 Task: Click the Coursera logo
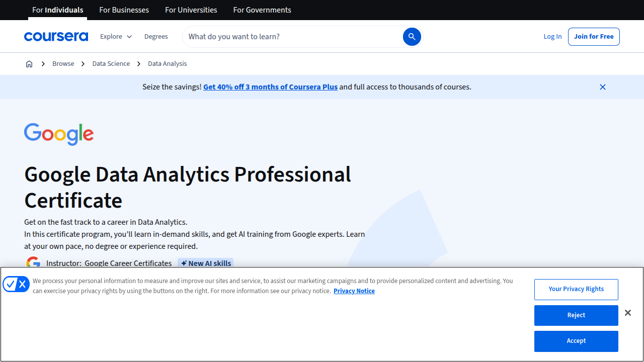tap(56, 37)
